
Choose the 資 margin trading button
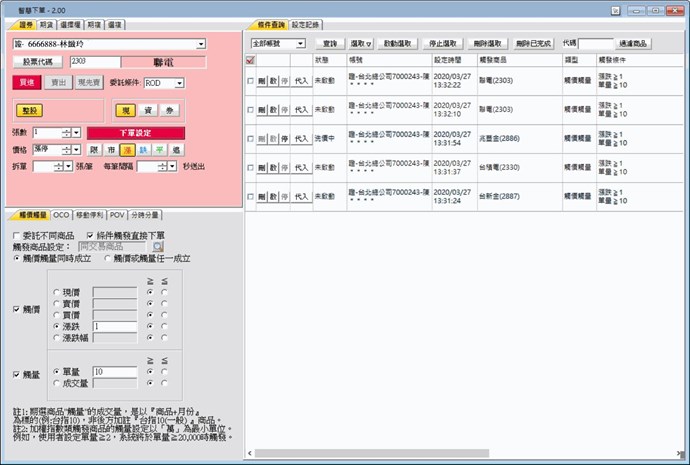click(x=148, y=110)
